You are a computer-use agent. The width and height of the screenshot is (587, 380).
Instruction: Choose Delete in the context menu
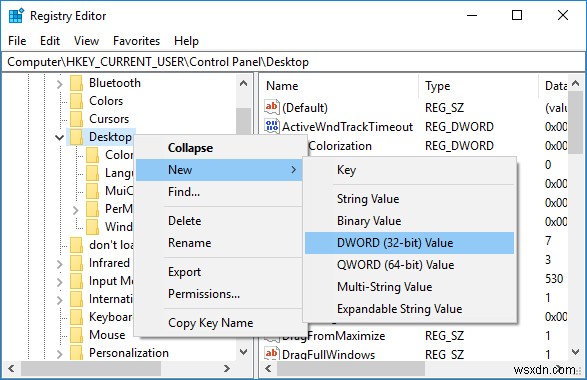pyautogui.click(x=219, y=221)
